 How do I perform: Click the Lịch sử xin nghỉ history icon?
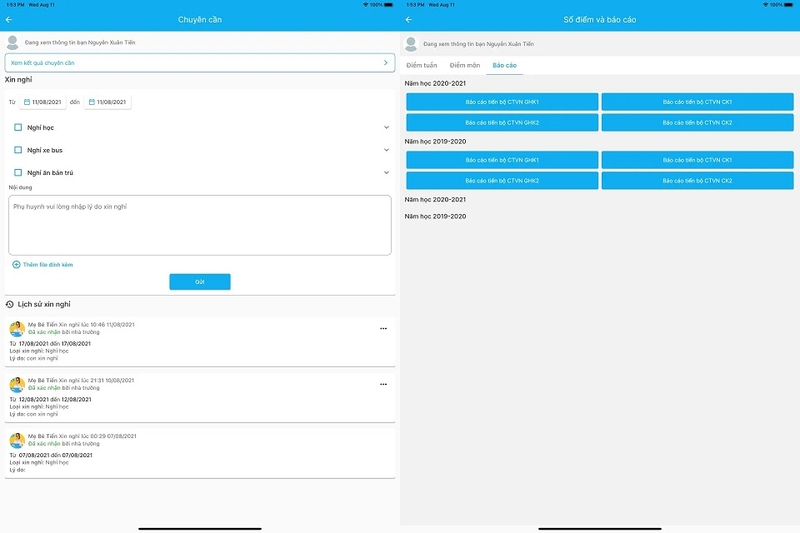[10, 304]
